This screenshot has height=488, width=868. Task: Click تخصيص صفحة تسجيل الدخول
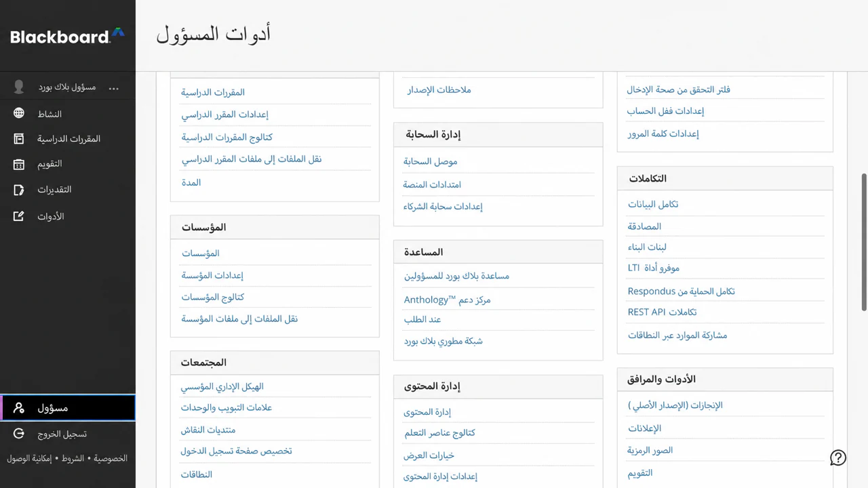(236, 451)
